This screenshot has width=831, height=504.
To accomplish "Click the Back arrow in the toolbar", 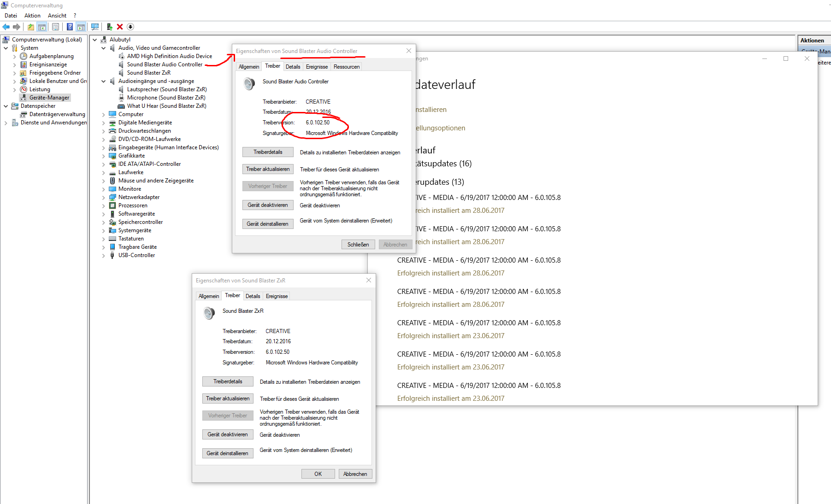I will pos(6,27).
